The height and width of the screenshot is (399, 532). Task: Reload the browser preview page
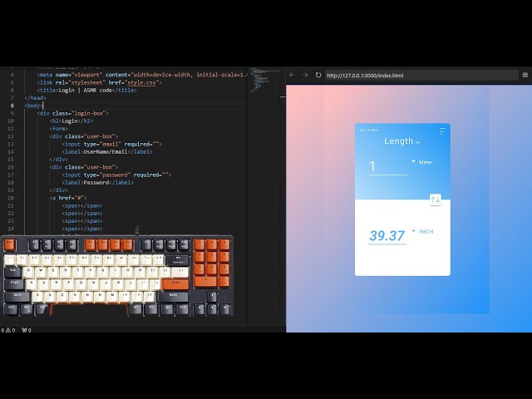[318, 75]
